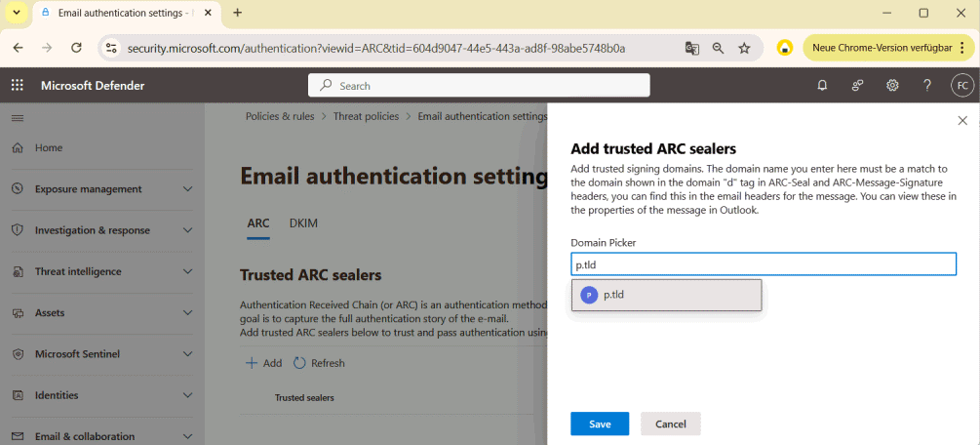Expand the Threat intelligence section
Screen dimensions: 980x445
(x=102, y=271)
